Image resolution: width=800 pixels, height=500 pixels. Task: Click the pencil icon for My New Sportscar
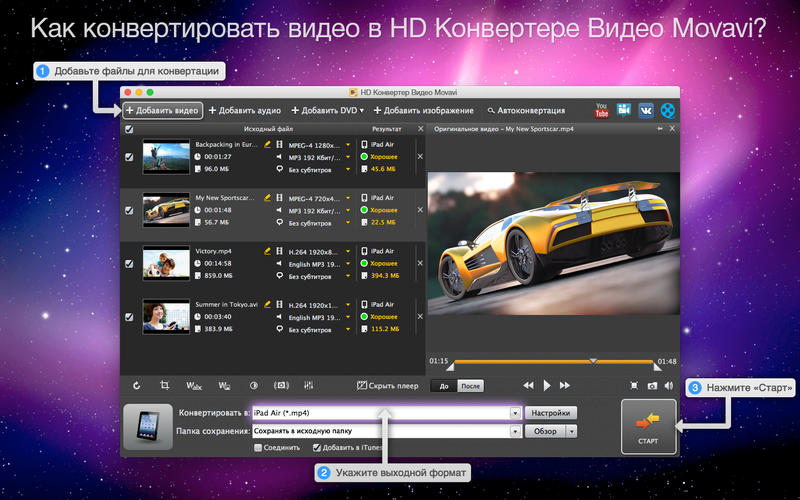click(267, 197)
